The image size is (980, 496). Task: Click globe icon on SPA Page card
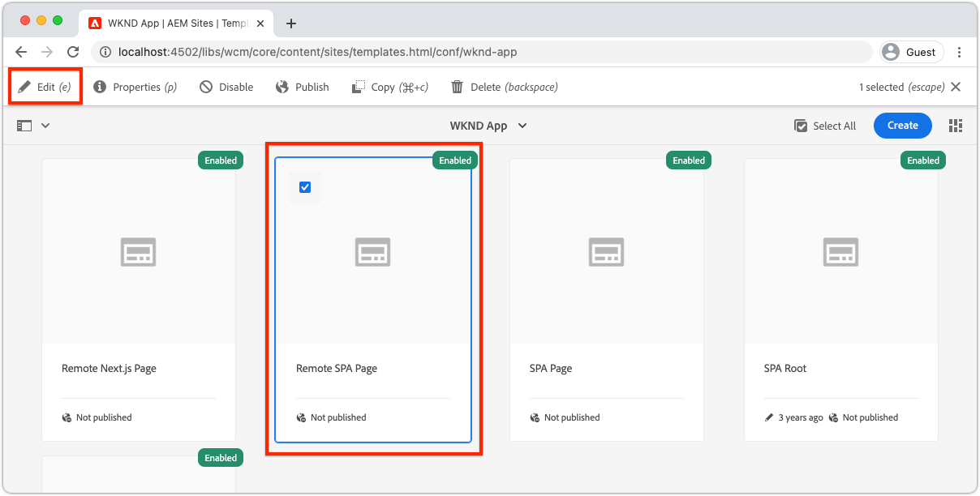[535, 418]
